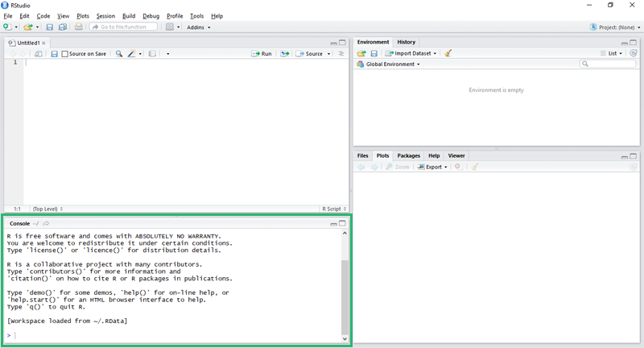Viewport: 644px width, 348px height.
Task: Switch to the Packages tab
Action: tap(409, 155)
